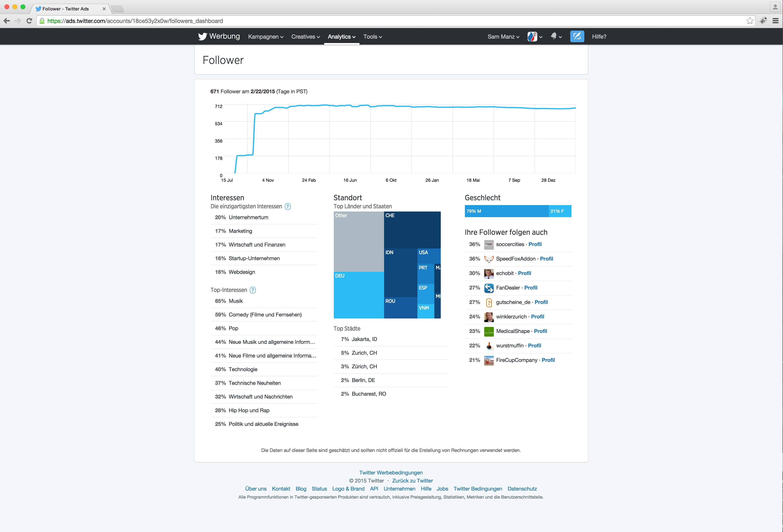Screen dimensions: 783x532
Task: Reload the page with the refresh icon
Action: click(x=29, y=21)
